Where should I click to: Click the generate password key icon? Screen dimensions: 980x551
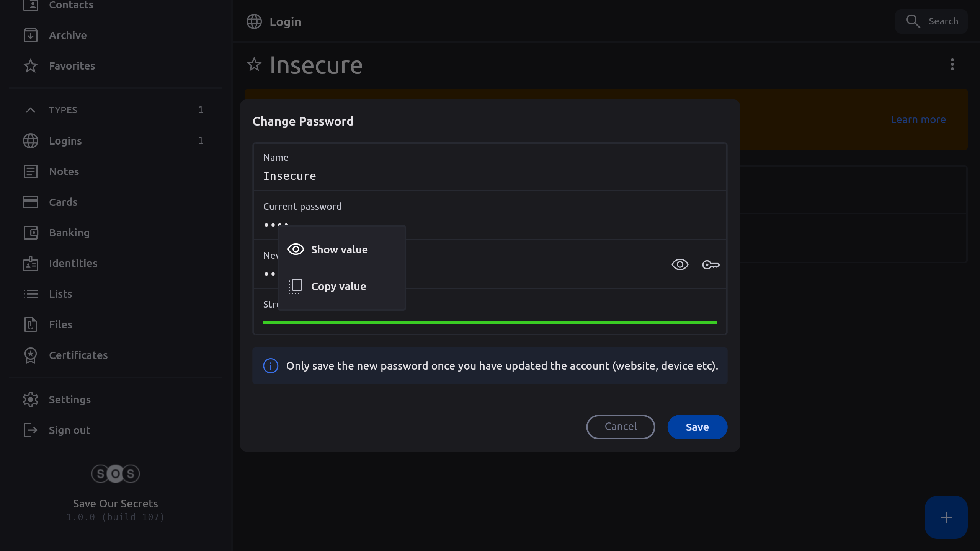point(711,265)
